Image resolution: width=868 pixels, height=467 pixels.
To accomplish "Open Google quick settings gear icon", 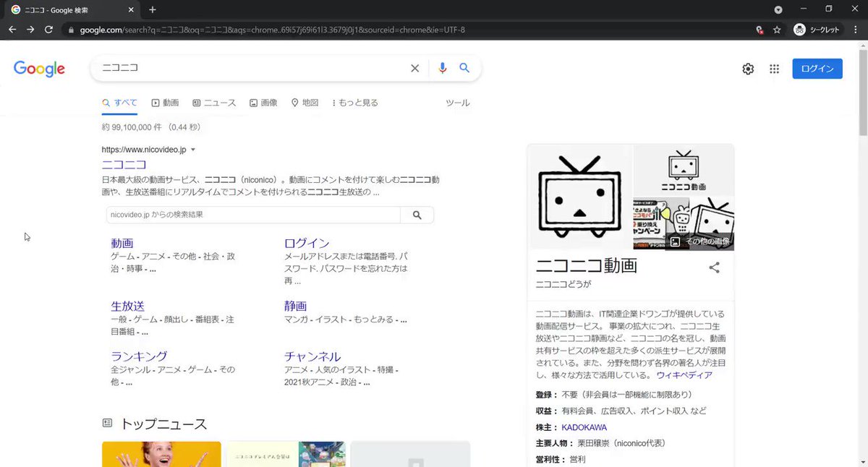I will [748, 67].
